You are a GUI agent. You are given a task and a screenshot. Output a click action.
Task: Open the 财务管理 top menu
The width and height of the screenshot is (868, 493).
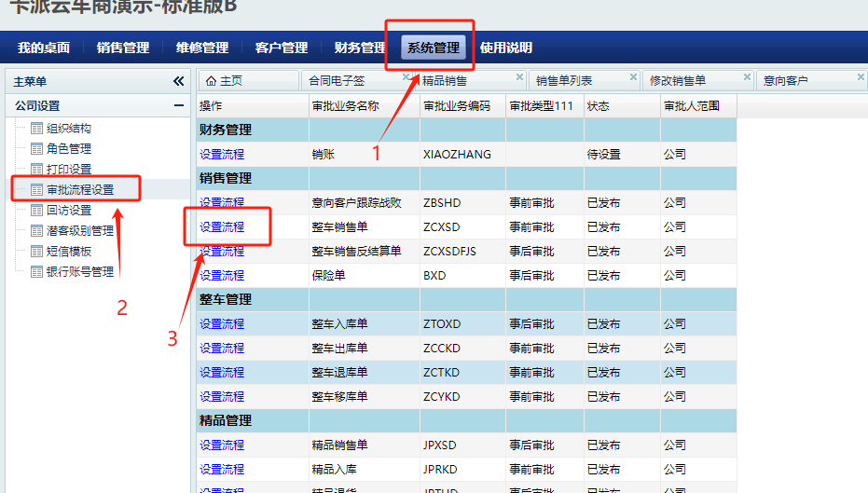(x=360, y=48)
